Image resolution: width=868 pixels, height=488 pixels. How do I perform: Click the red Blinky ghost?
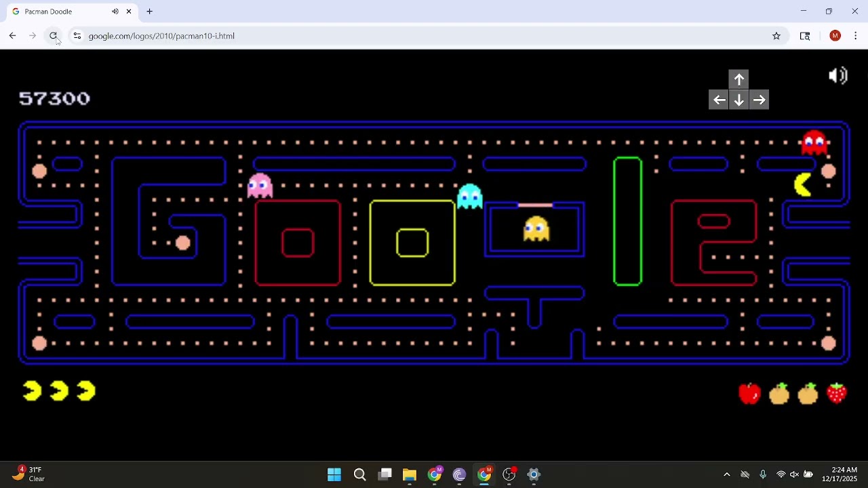tap(814, 142)
